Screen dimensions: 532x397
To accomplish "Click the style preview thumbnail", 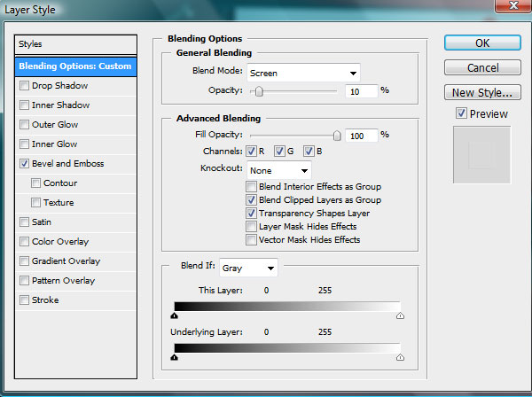I will 481,155.
